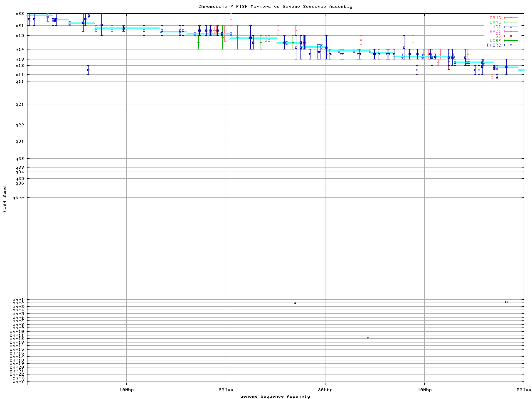Select the blue chr-row marker near 48Mbp
The width and height of the screenshot is (532, 399).
[x=506, y=302]
